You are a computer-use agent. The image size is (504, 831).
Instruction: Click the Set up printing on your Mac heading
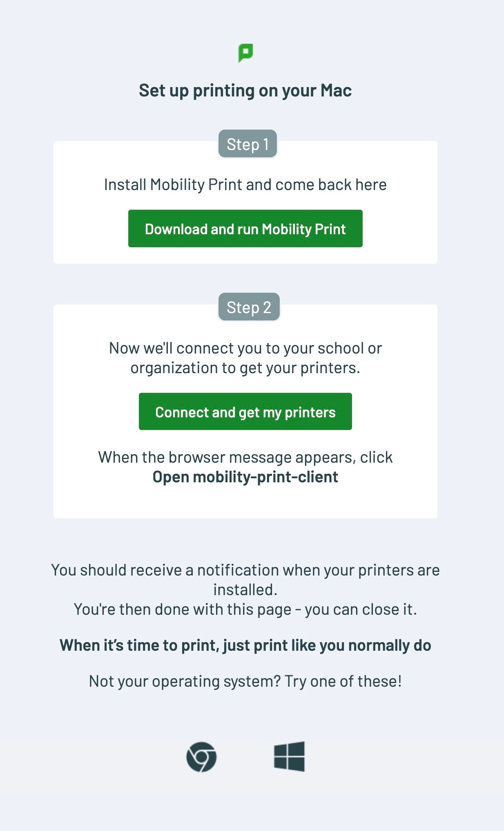(245, 90)
